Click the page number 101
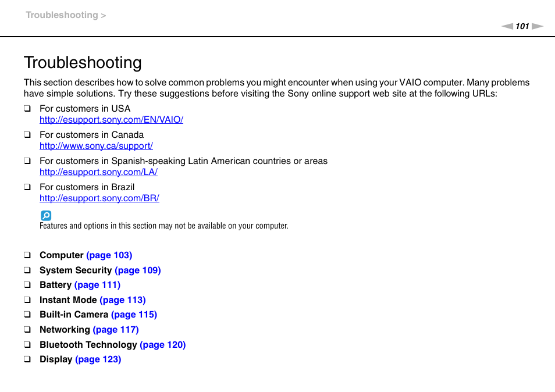Image resolution: width=555 pixels, height=392 pixels. tap(522, 26)
